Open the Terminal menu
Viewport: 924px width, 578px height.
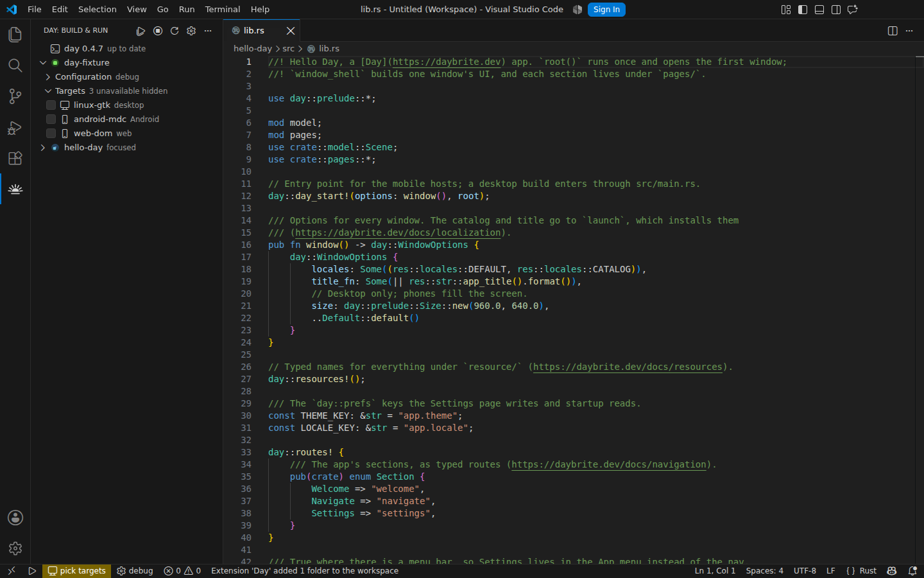[x=223, y=10]
